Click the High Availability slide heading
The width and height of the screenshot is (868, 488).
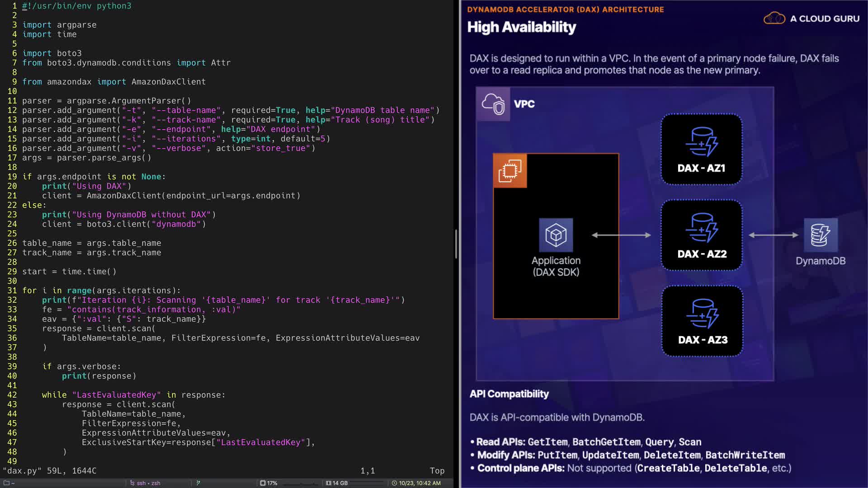pos(521,27)
